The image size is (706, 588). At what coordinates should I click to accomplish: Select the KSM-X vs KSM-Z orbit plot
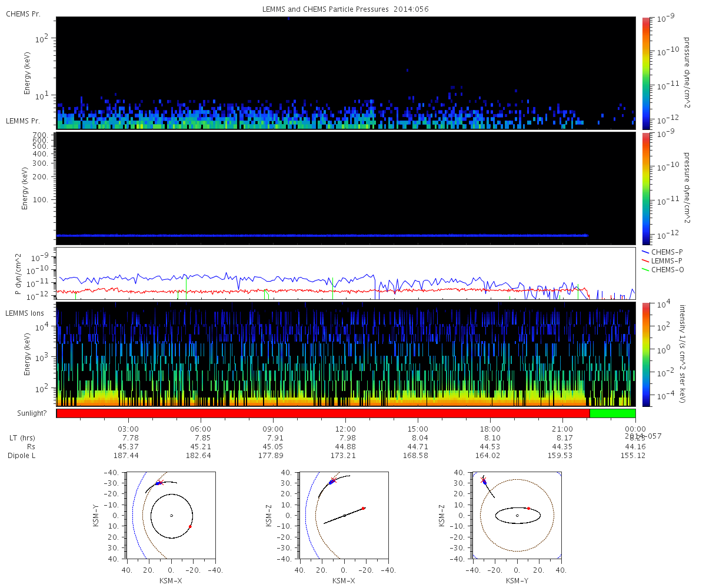(x=344, y=515)
